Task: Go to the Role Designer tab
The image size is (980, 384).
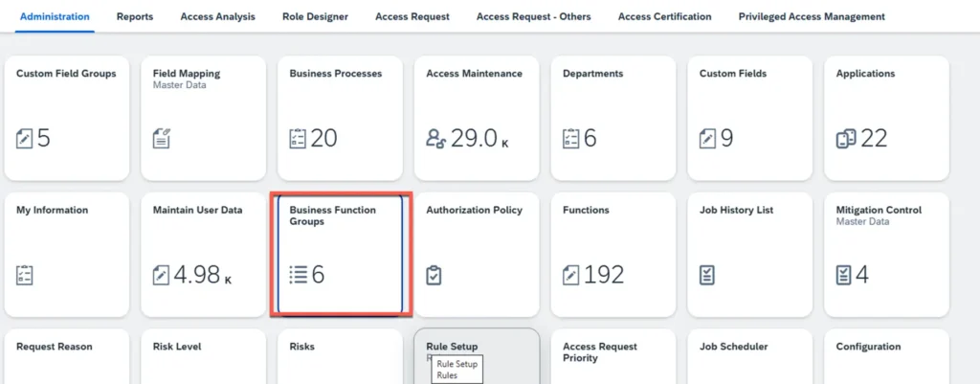Action: (315, 16)
